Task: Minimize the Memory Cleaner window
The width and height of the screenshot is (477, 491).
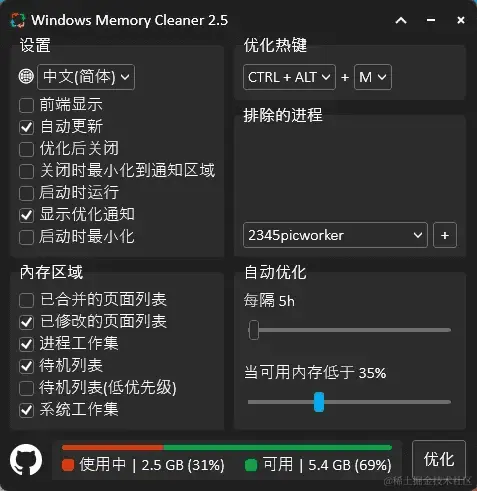Action: coord(431,20)
